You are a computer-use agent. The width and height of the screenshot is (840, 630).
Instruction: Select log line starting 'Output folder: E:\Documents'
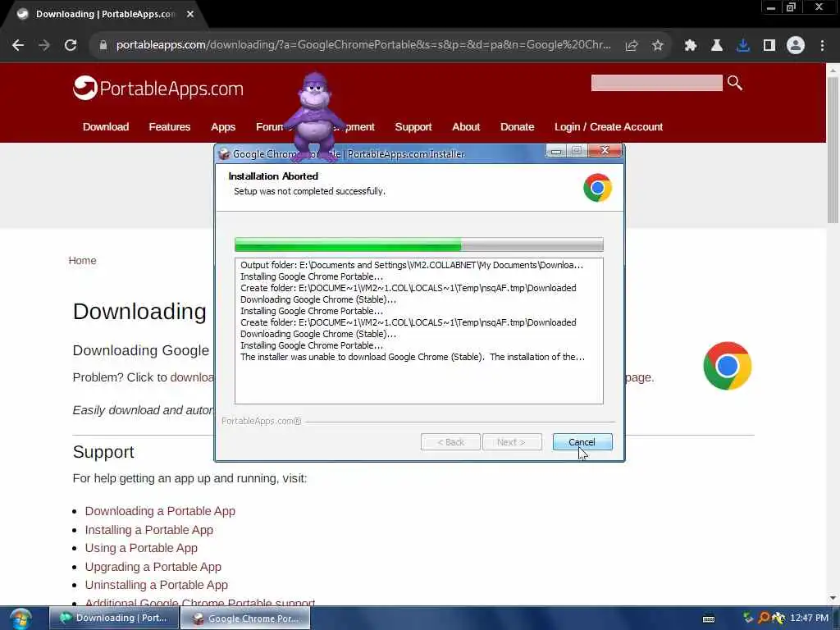tap(412, 265)
